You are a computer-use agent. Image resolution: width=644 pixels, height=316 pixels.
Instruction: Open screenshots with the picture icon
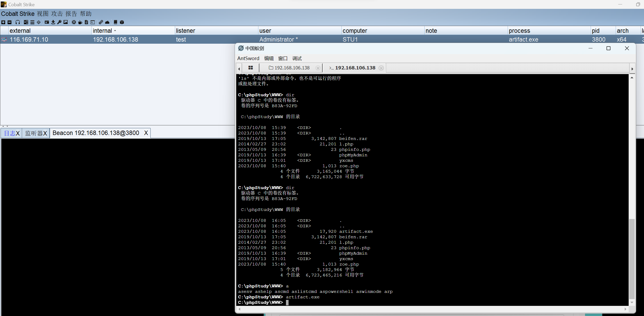tap(66, 22)
